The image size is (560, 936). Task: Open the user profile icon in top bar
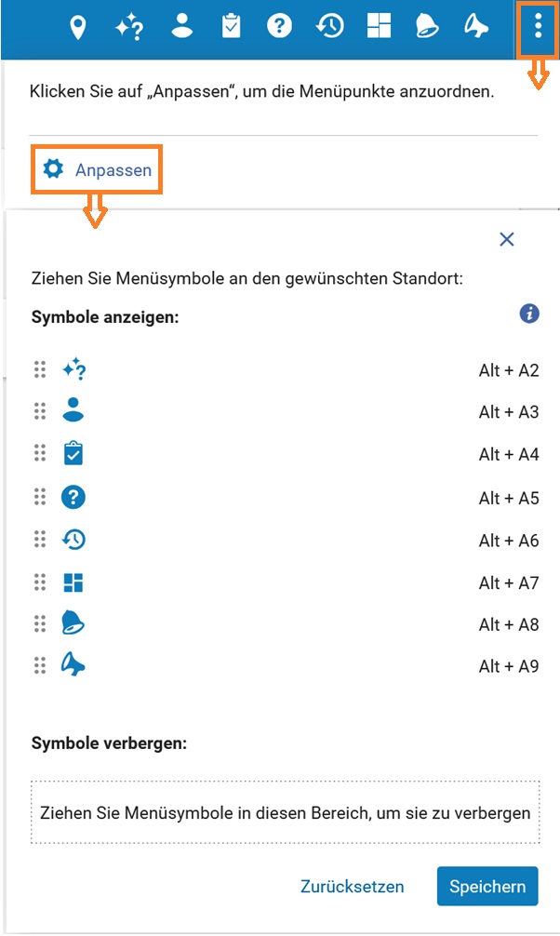pyautogui.click(x=181, y=26)
